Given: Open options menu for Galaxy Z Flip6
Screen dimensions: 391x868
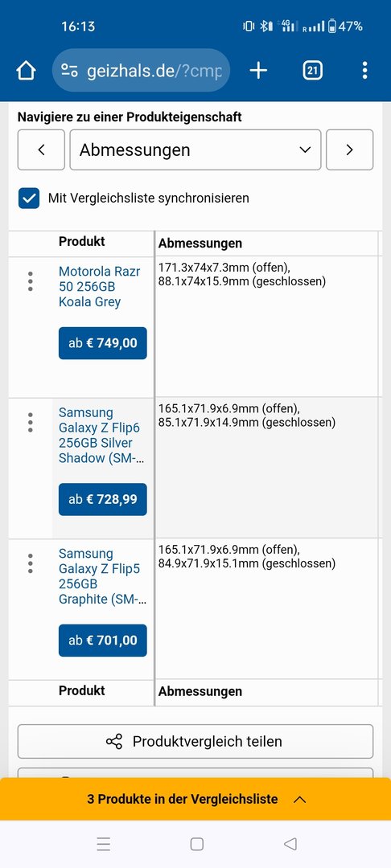Looking at the screenshot, I should (x=31, y=423).
